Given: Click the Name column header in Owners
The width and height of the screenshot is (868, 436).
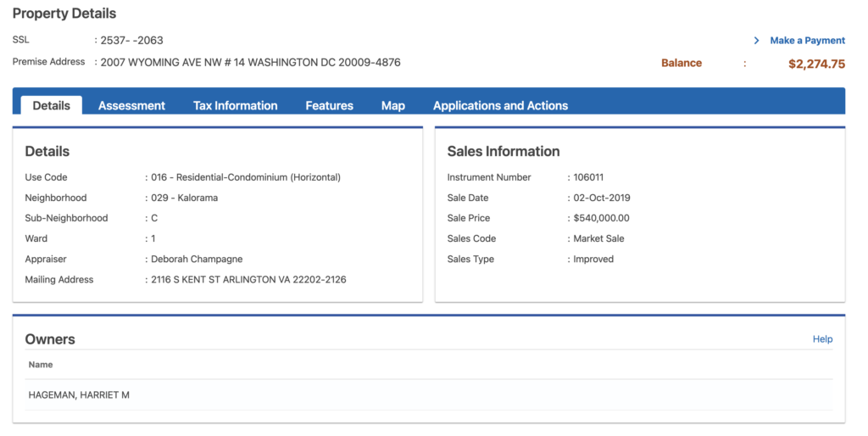Looking at the screenshot, I should pos(41,365).
